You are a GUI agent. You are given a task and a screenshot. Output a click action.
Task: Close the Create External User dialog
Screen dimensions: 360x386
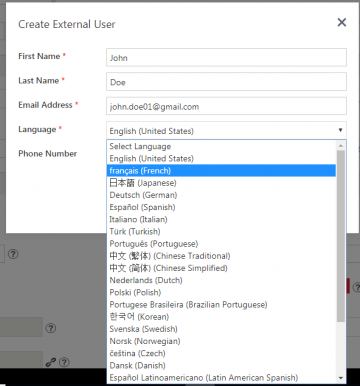(342, 23)
